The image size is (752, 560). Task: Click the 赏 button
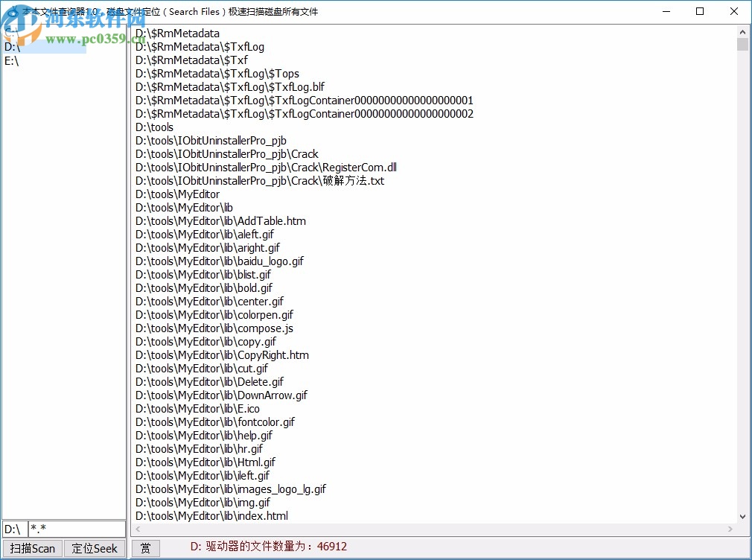pos(145,548)
